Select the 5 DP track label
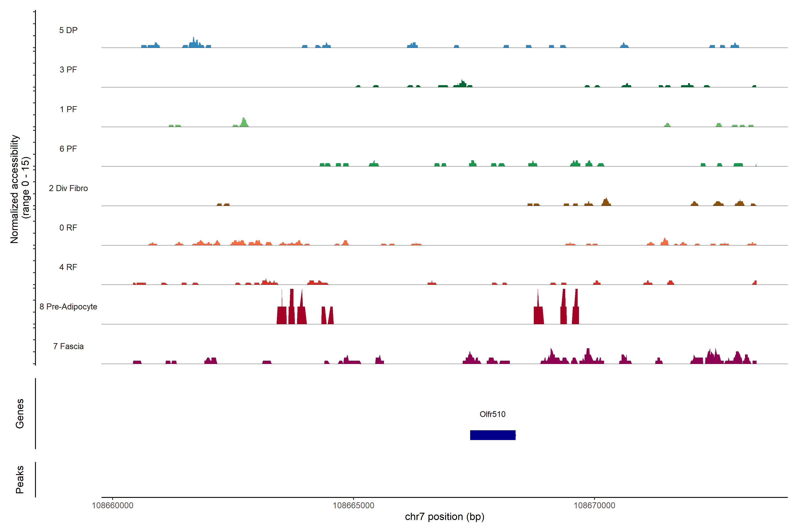Screen dimensions: 798x532 tap(68, 30)
